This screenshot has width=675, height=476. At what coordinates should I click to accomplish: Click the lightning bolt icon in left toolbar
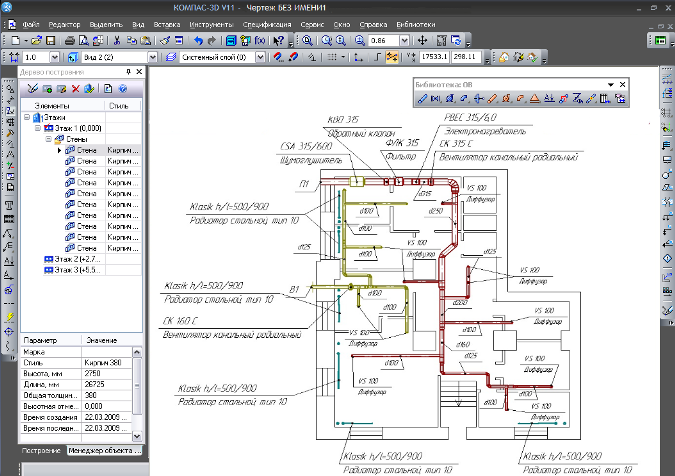[x=9, y=317]
